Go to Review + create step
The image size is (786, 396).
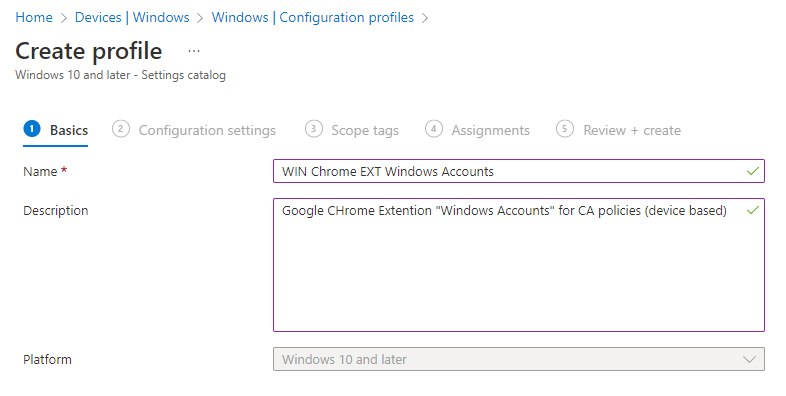[x=619, y=130]
